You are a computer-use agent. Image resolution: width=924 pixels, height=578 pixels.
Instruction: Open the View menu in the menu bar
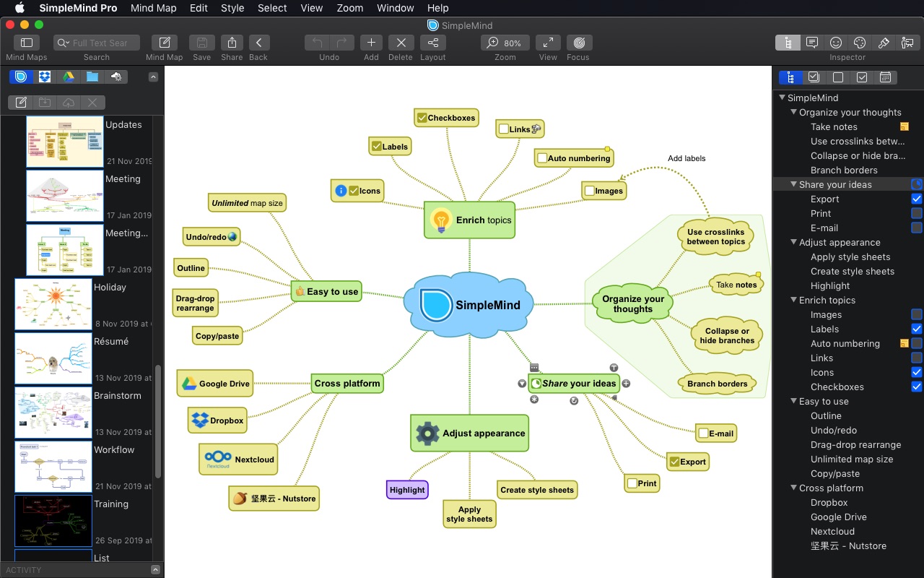[x=311, y=8]
